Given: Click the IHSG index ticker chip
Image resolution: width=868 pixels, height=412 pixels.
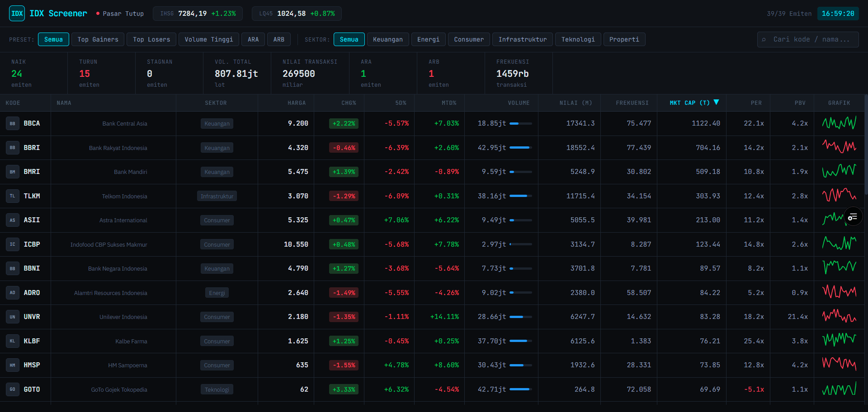Looking at the screenshot, I should click(x=198, y=14).
